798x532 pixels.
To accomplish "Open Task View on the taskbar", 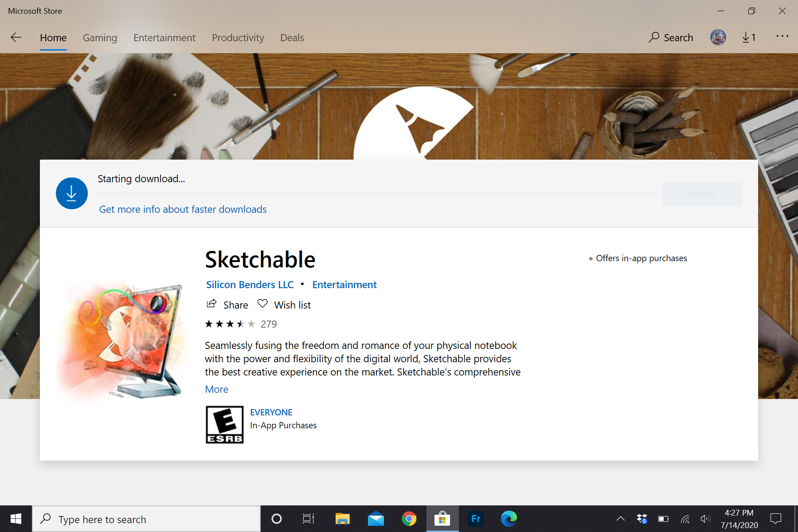I will coord(309,519).
